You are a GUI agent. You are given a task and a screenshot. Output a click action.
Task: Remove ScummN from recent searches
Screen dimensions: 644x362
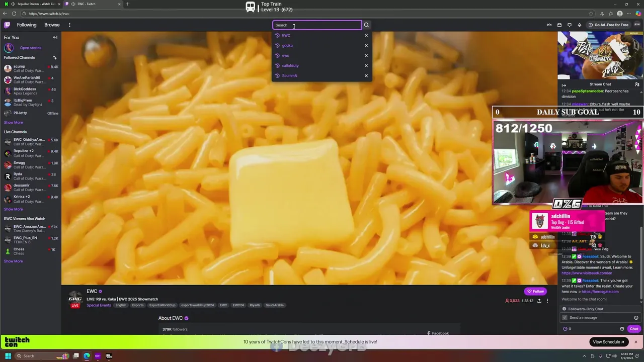pyautogui.click(x=366, y=75)
